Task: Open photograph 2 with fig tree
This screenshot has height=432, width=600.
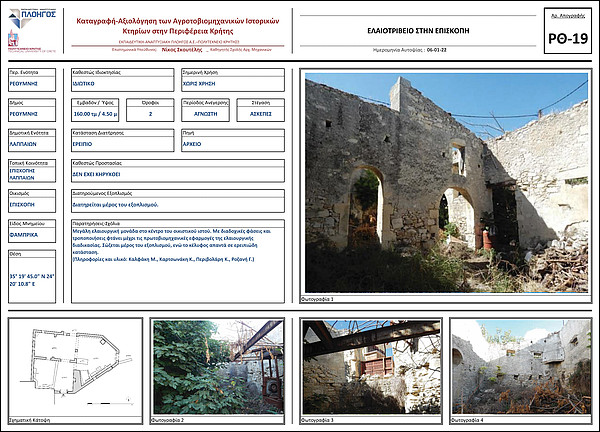Action: coord(218,367)
